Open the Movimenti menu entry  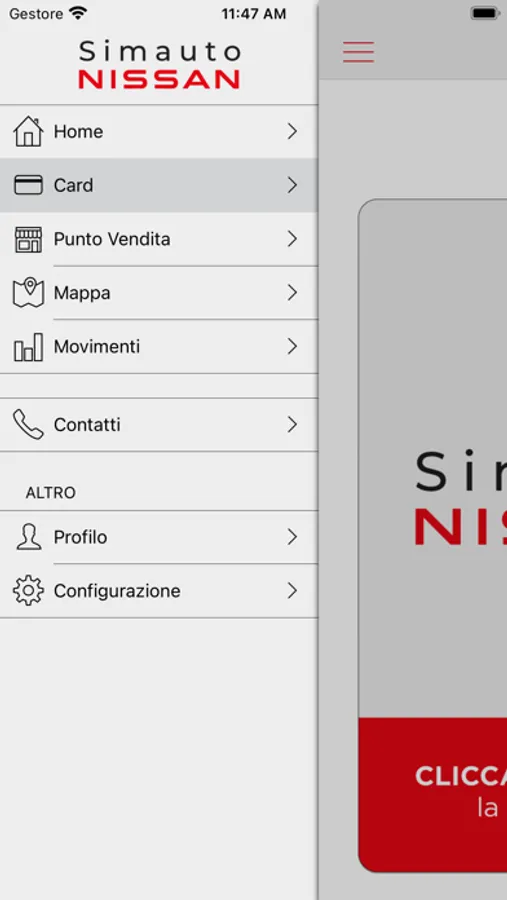pos(158,347)
